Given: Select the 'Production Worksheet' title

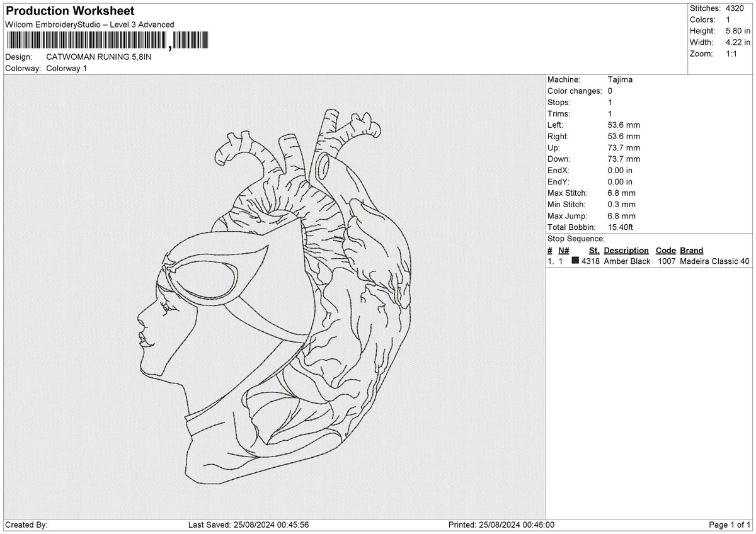Looking at the screenshot, I should (70, 11).
